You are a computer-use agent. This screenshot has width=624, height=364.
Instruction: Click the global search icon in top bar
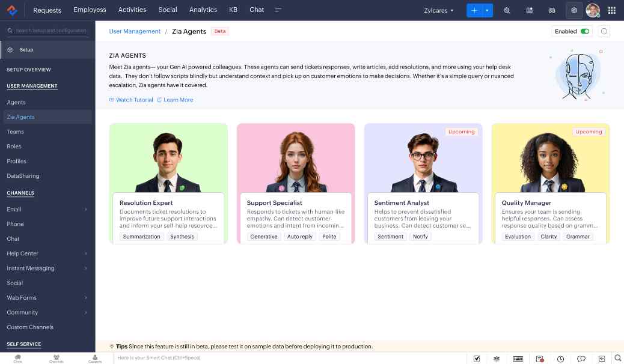click(x=507, y=10)
